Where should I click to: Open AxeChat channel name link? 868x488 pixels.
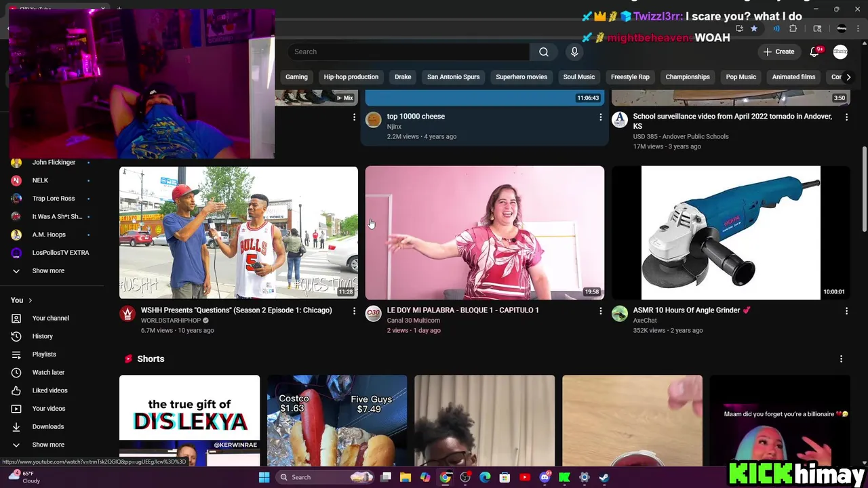coord(645,321)
